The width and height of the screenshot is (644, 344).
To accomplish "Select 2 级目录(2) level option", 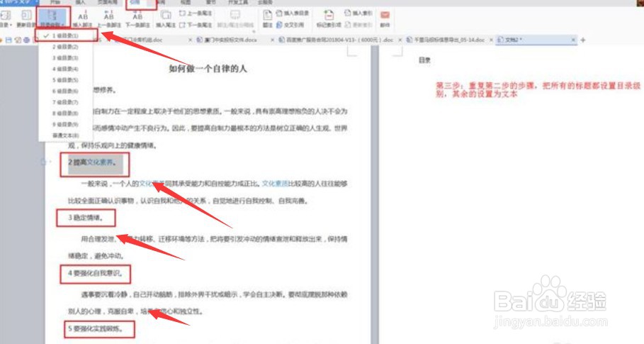I will point(66,47).
